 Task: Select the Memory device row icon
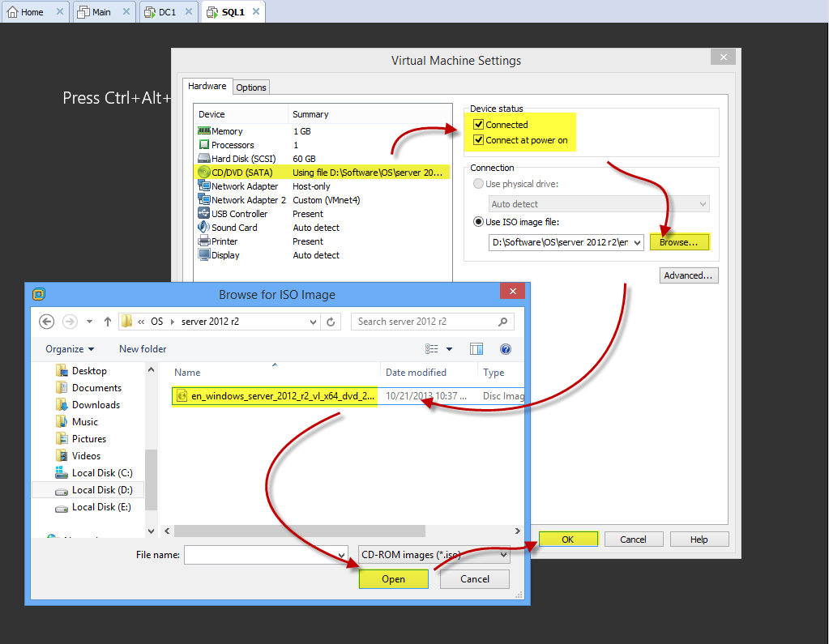pyautogui.click(x=204, y=130)
